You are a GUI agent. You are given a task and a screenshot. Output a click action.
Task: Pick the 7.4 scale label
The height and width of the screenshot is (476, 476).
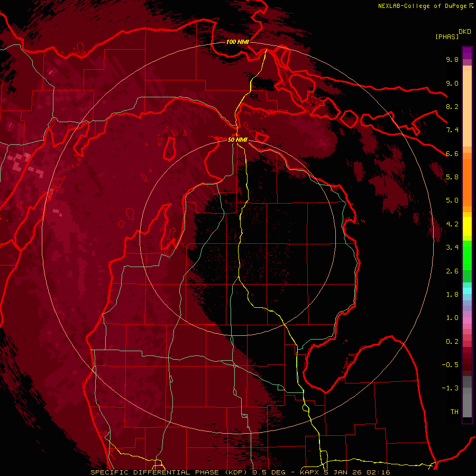(x=452, y=130)
